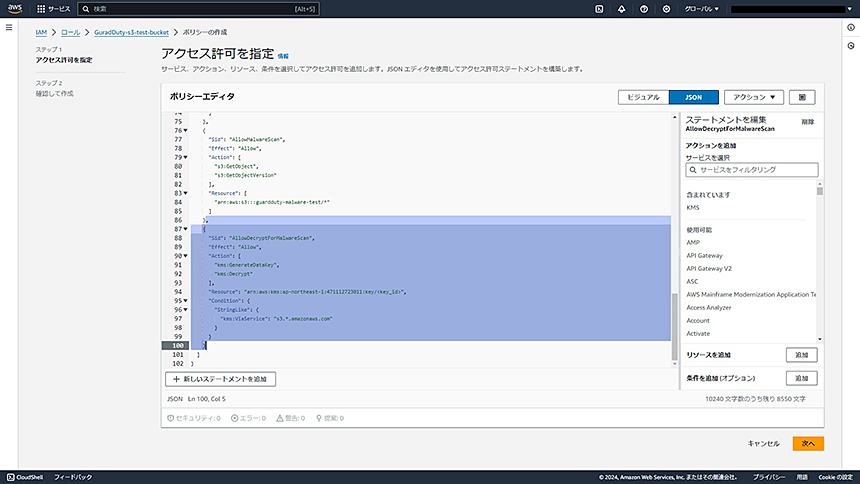Open the account menu dropdown
This screenshot has height=484, width=860.
(791, 9)
